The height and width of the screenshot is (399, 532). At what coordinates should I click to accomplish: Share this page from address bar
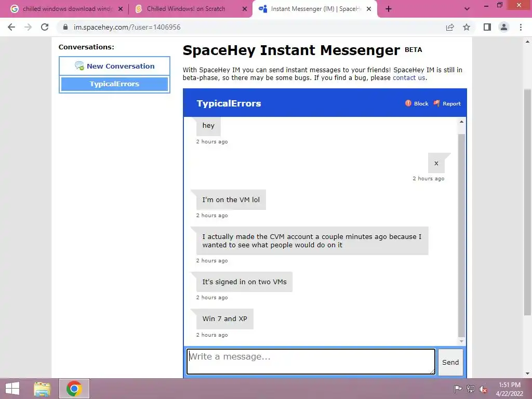(x=450, y=27)
